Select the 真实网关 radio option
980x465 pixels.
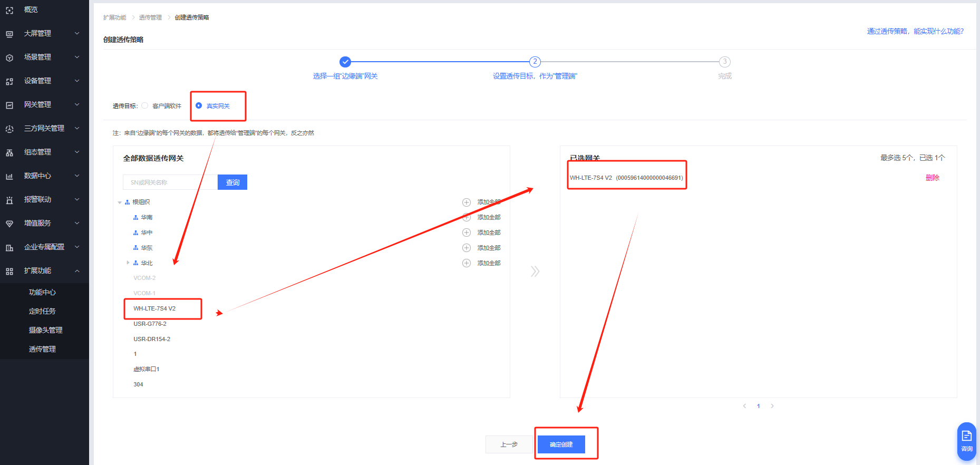tap(199, 105)
